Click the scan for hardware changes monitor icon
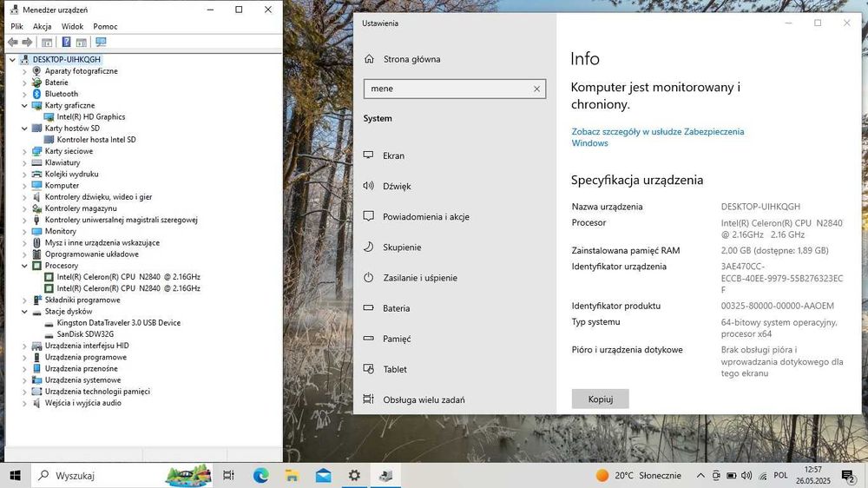This screenshot has height=488, width=868. (x=101, y=42)
